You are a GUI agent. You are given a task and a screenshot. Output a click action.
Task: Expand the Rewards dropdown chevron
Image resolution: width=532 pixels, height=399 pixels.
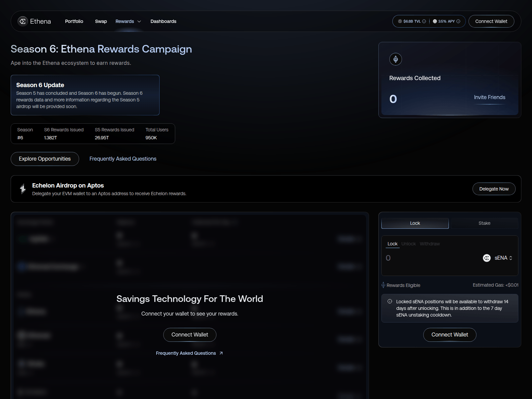click(139, 21)
